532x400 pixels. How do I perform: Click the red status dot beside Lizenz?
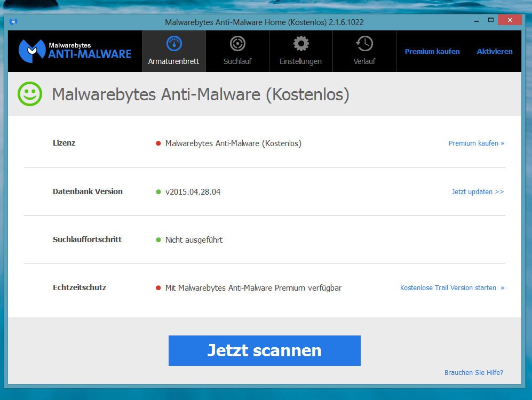pos(158,143)
